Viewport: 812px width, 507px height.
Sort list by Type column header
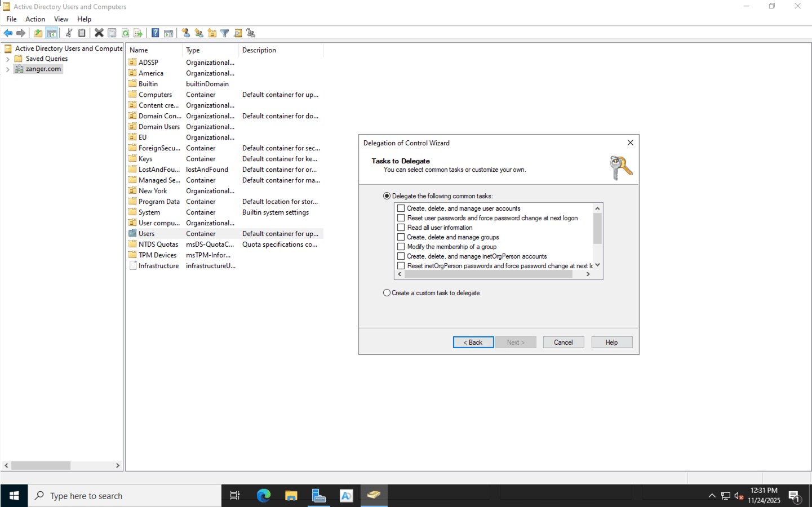pyautogui.click(x=211, y=50)
